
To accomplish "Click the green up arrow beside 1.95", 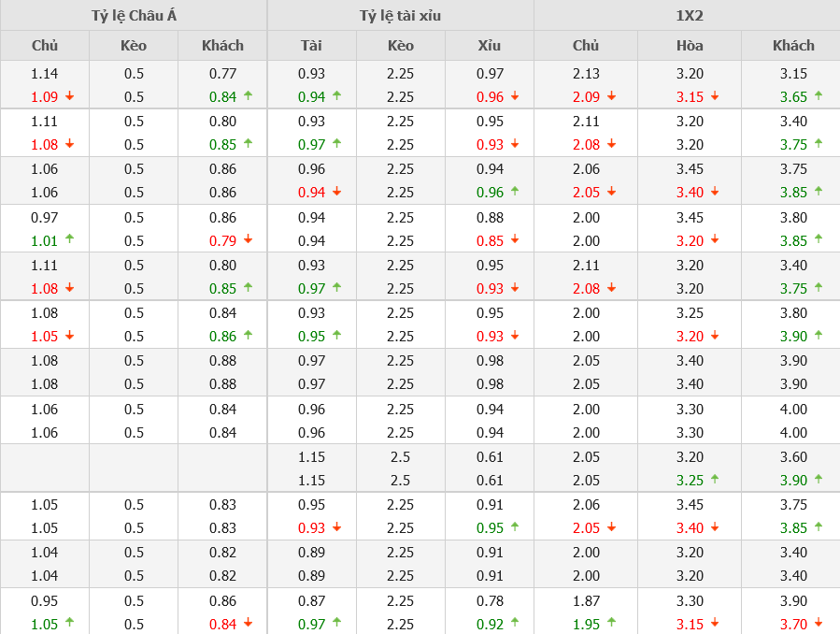I will point(611,622).
